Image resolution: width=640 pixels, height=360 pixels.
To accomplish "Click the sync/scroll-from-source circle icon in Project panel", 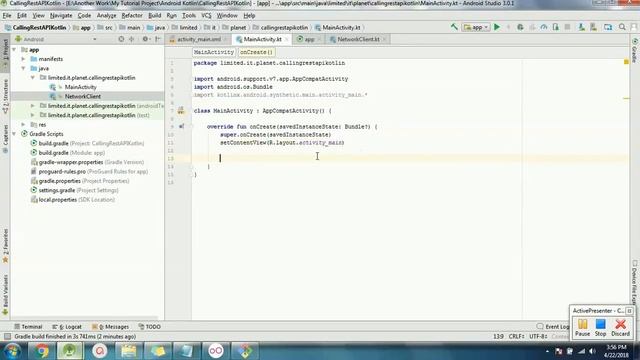I will point(121,39).
